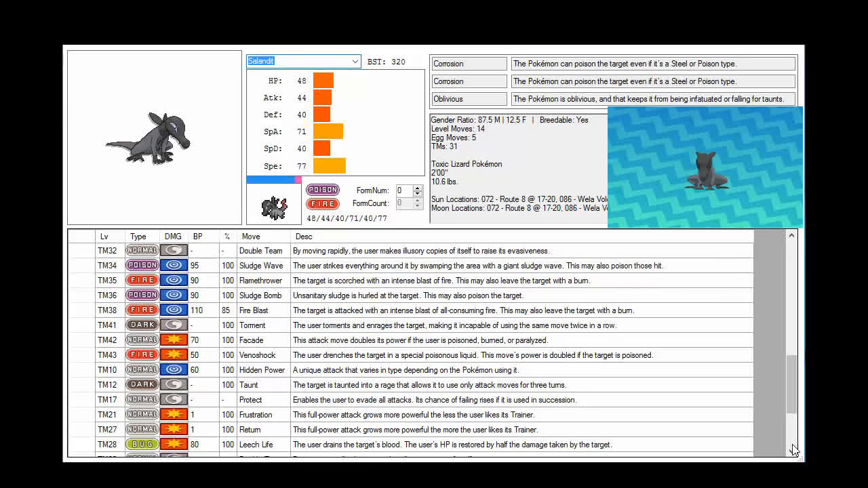Click the status category icon for Torment
Viewport: 868px width, 488px height.
pyautogui.click(x=174, y=325)
